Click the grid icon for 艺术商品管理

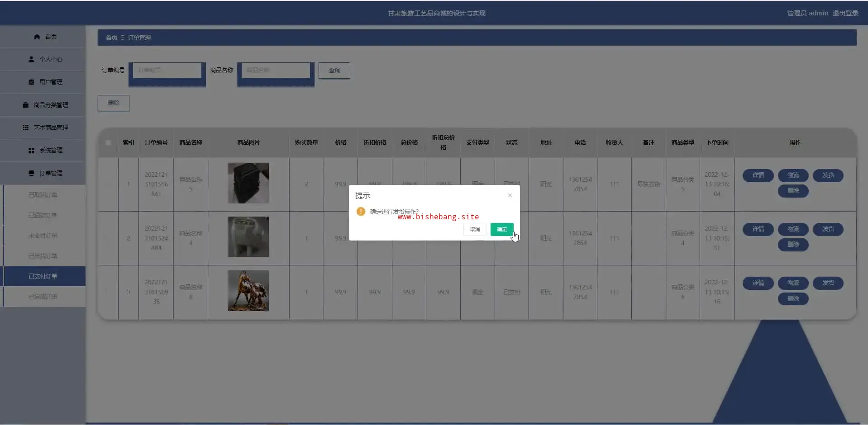coord(26,127)
